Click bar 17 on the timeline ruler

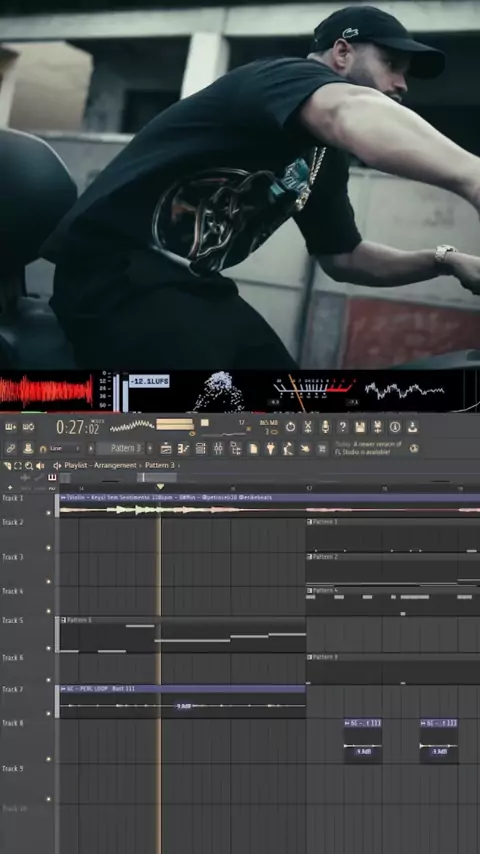[x=309, y=489]
